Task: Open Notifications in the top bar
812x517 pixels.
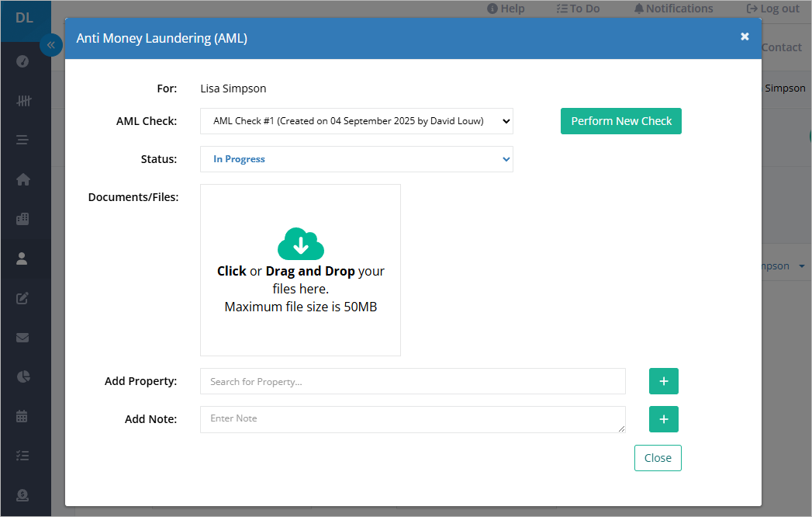Action: 674,9
